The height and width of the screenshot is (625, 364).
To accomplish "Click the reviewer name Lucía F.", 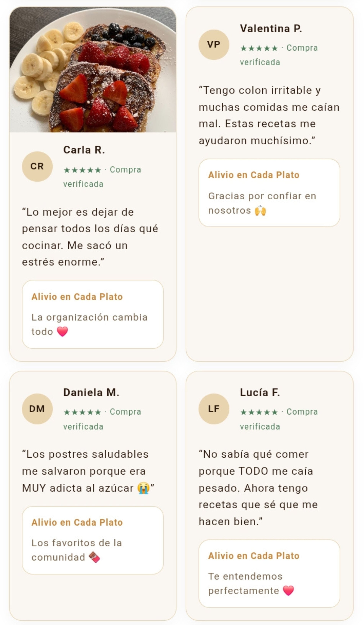I will (x=260, y=392).
